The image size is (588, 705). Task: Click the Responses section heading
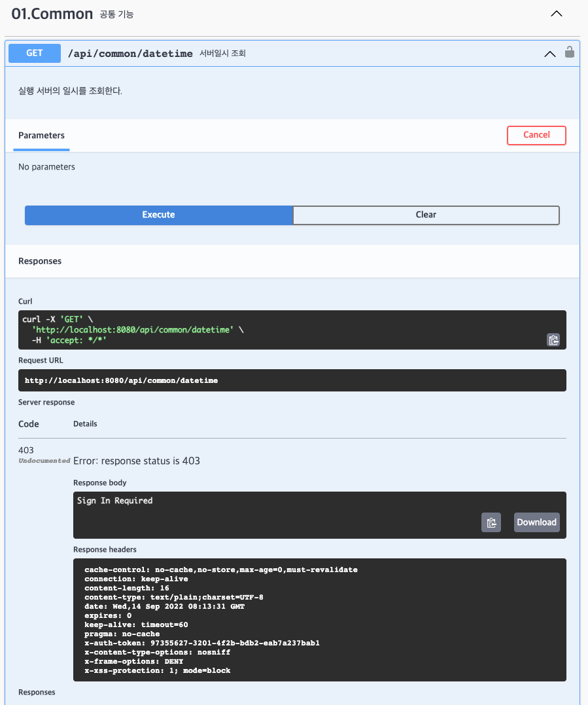[40, 261]
